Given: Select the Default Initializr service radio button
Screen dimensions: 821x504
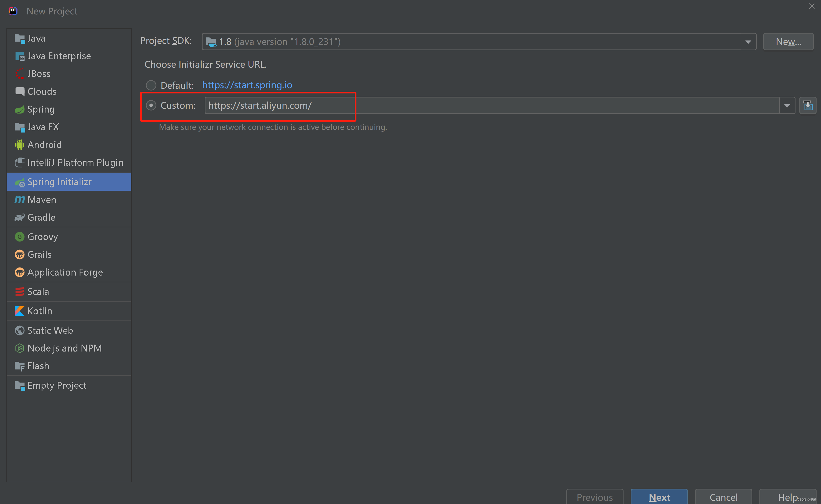Looking at the screenshot, I should [x=151, y=85].
